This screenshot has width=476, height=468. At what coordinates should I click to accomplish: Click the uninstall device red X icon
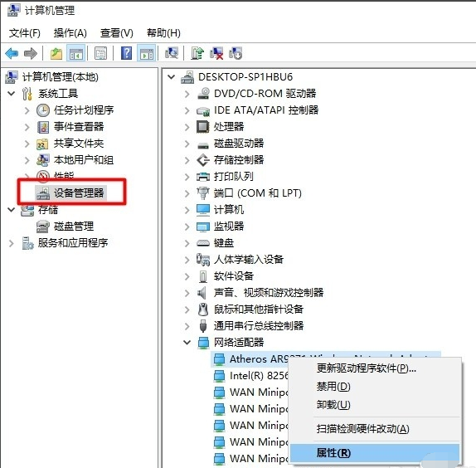click(x=216, y=53)
